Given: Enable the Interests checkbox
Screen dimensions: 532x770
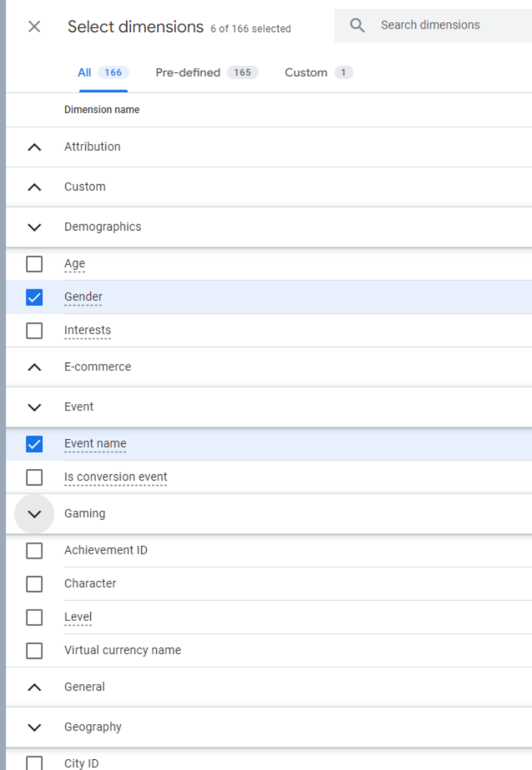Looking at the screenshot, I should pyautogui.click(x=34, y=330).
